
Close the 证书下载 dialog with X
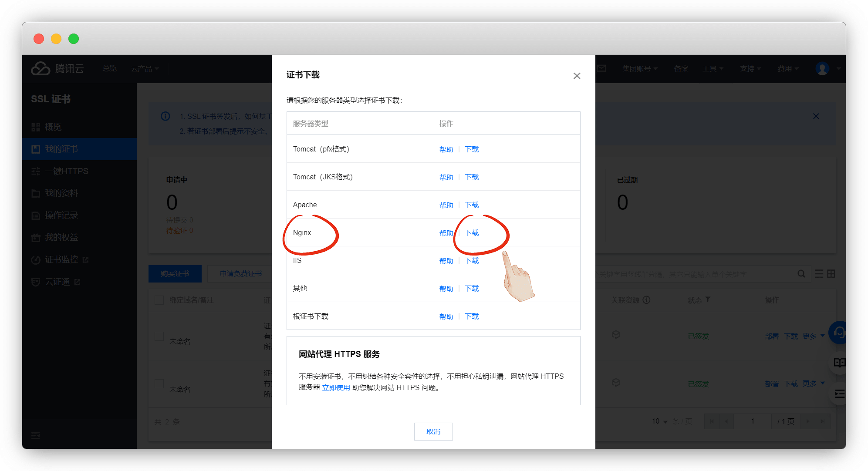[x=577, y=76]
